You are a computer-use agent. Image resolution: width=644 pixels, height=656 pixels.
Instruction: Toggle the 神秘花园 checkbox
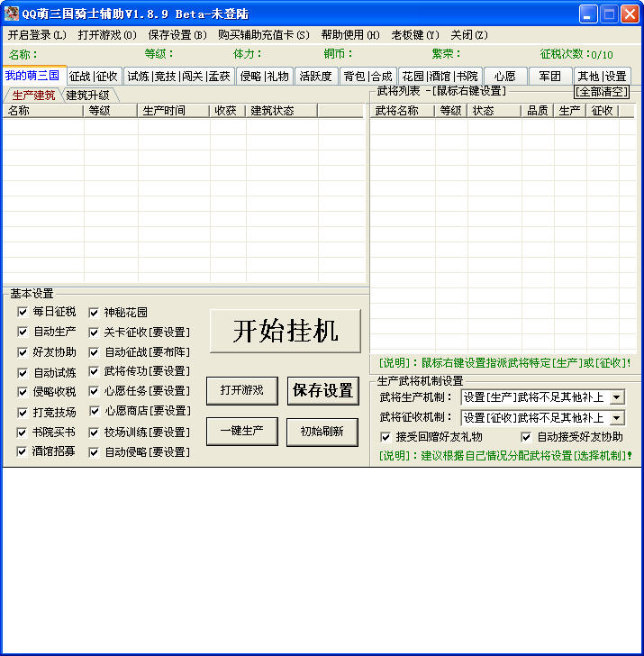94,313
